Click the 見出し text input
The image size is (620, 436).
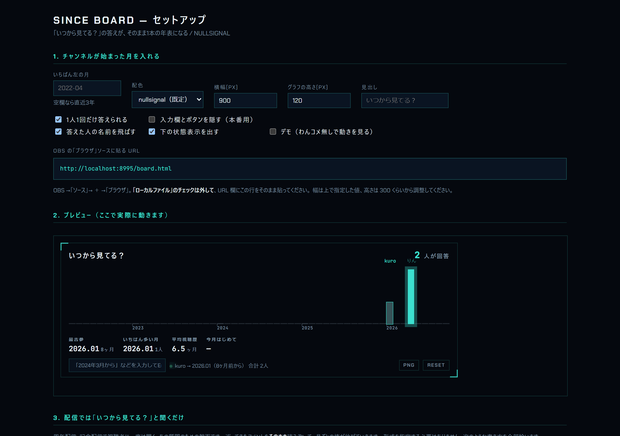[x=405, y=100]
